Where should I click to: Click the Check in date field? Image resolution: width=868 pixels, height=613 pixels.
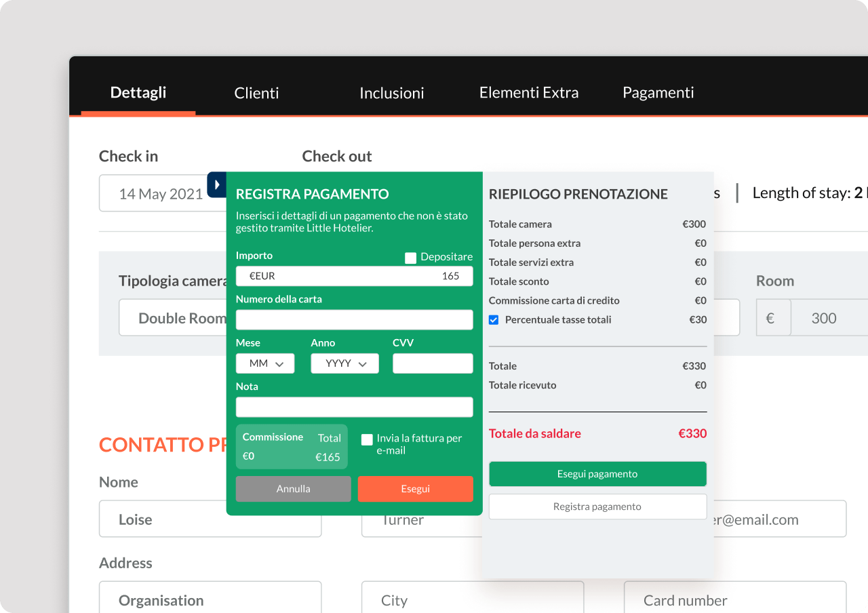tap(161, 194)
